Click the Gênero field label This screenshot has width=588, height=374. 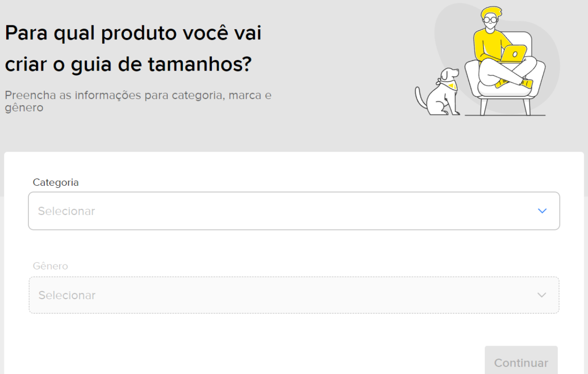point(50,266)
